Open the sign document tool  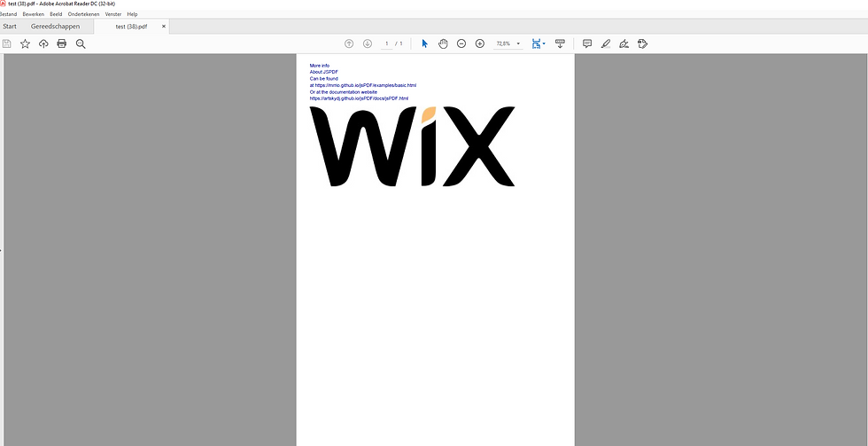coord(624,43)
